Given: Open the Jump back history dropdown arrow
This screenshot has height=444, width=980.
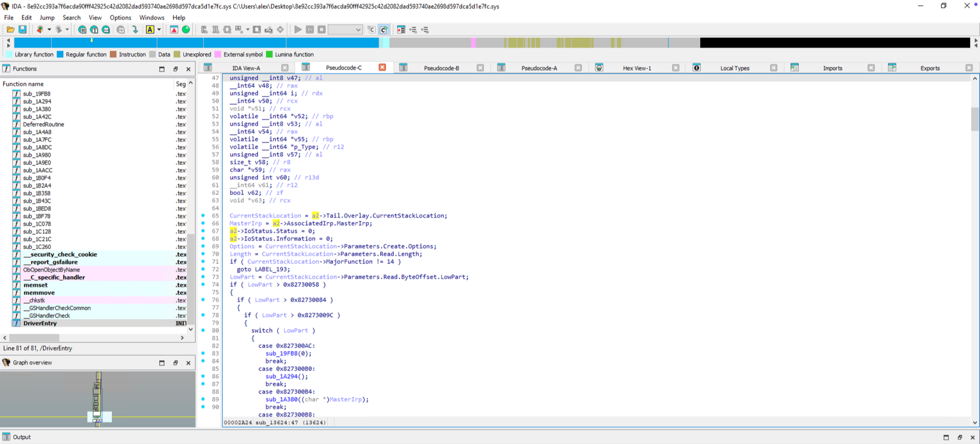Looking at the screenshot, I should pyautogui.click(x=49, y=30).
